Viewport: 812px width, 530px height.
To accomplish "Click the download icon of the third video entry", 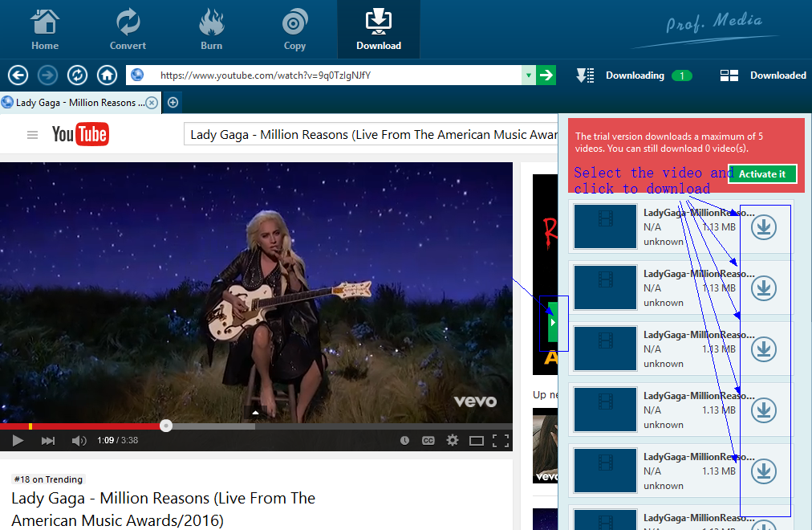I will tap(764, 349).
